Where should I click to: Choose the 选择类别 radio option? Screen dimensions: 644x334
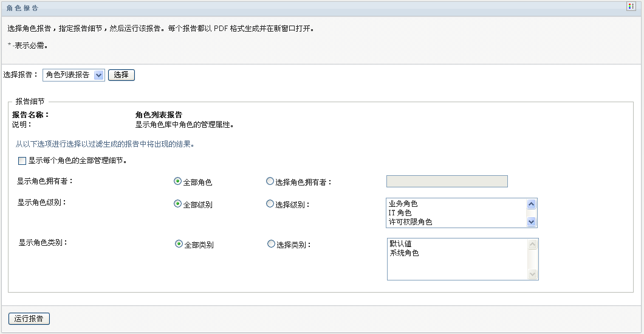[x=271, y=245]
